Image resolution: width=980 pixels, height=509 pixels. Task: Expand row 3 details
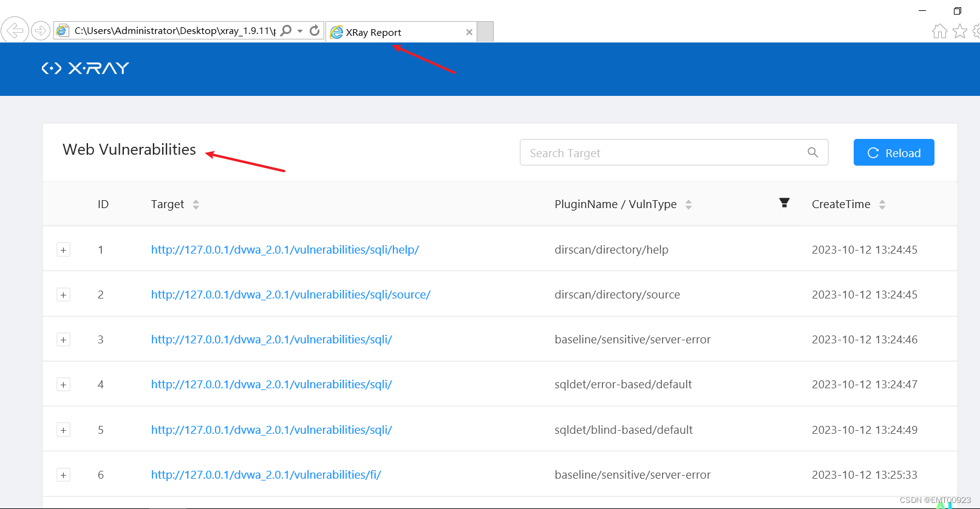(63, 339)
